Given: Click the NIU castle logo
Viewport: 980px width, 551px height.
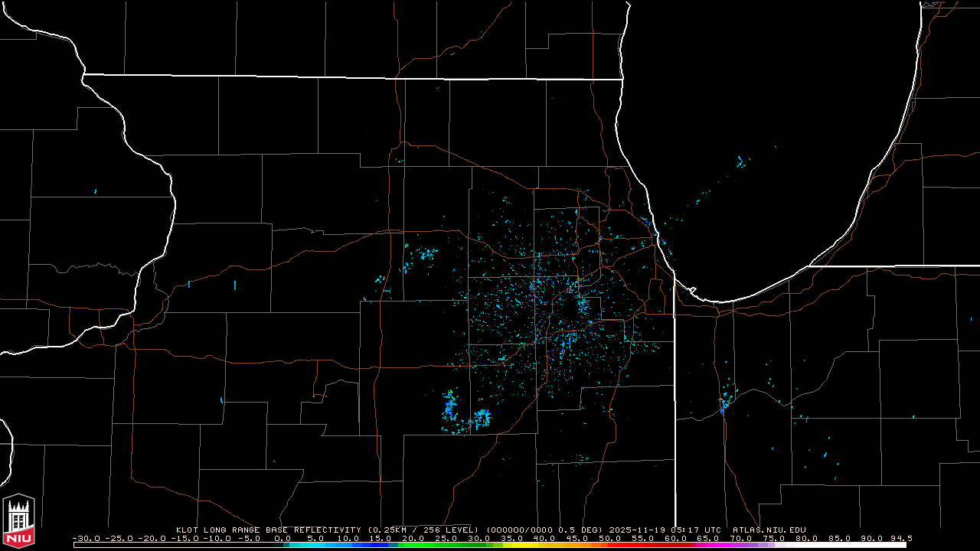Looking at the screenshot, I should pyautogui.click(x=18, y=521).
